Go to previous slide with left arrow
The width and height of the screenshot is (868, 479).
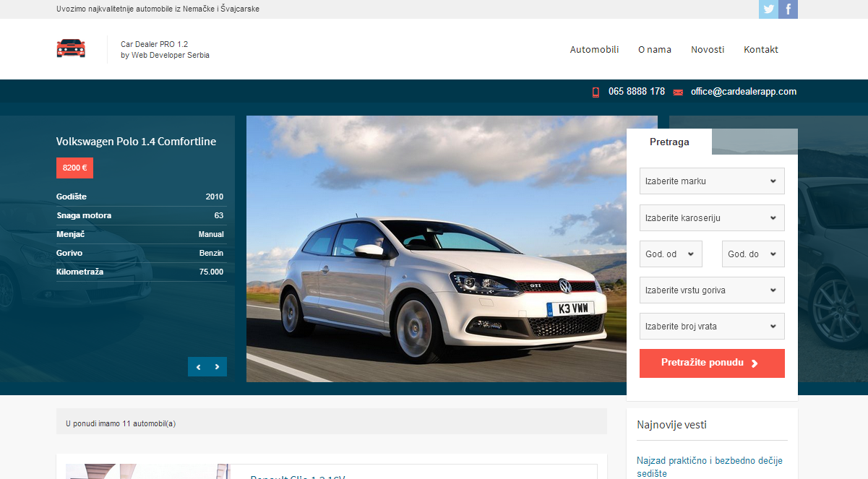[x=198, y=367]
